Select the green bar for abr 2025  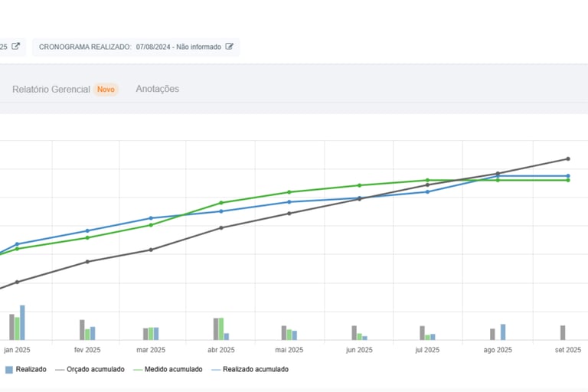221,328
